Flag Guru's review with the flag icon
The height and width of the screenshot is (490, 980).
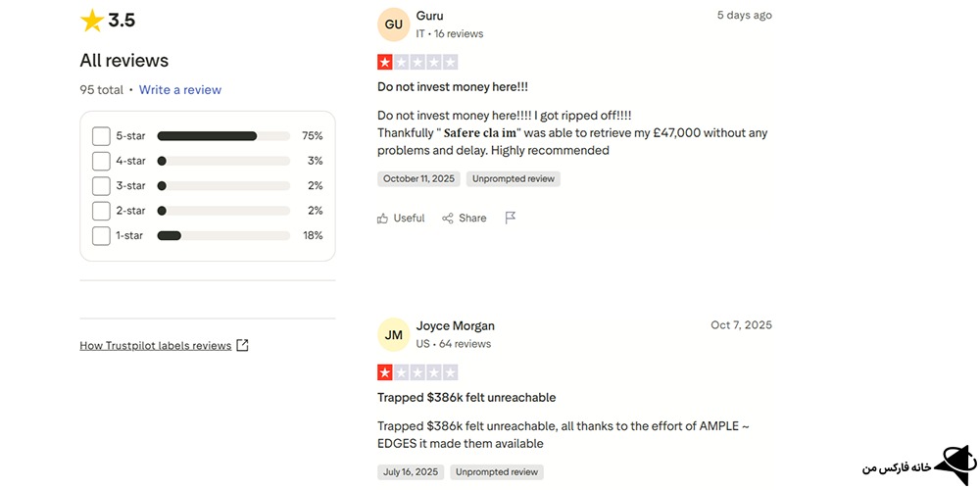click(511, 218)
